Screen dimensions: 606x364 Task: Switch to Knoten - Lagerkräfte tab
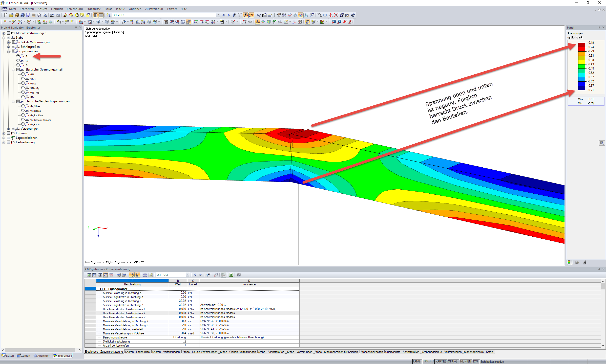point(137,352)
